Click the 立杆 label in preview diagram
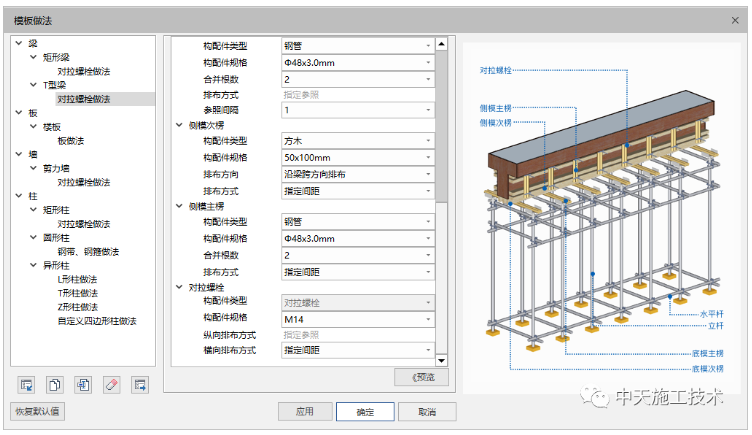The height and width of the screenshot is (435, 752). (716, 326)
